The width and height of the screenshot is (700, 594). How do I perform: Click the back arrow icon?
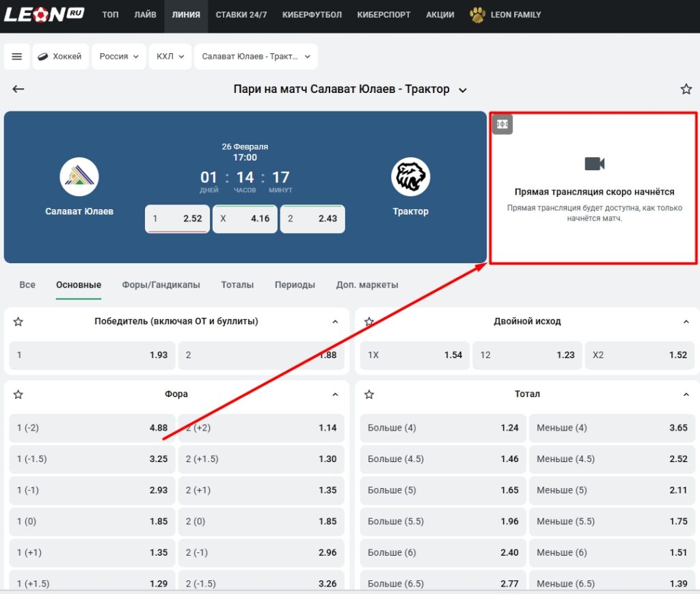coord(18,89)
